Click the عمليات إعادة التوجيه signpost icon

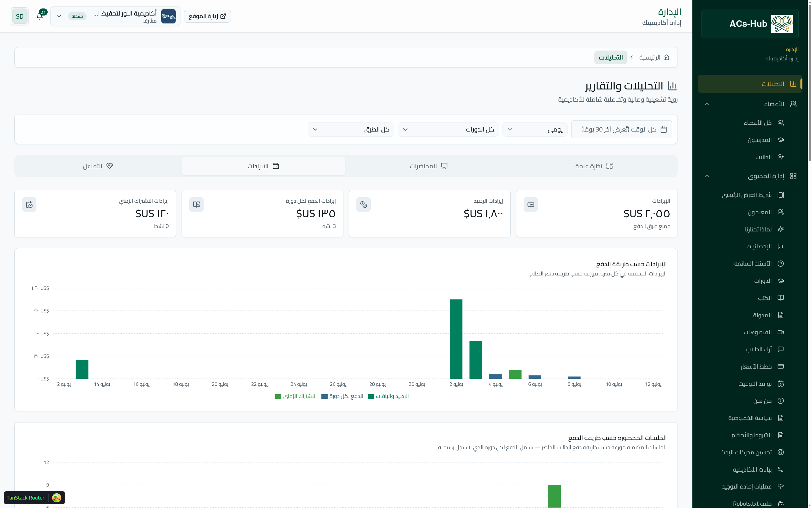tap(780, 487)
